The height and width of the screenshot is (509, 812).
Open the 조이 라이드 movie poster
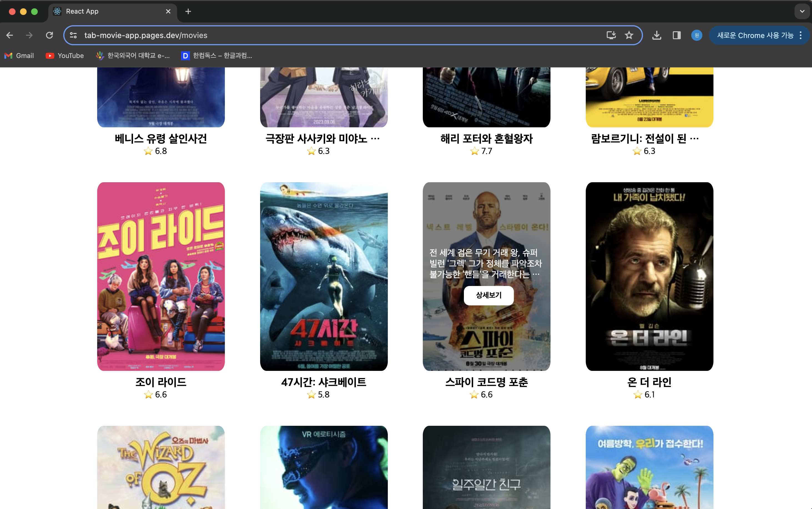(161, 276)
